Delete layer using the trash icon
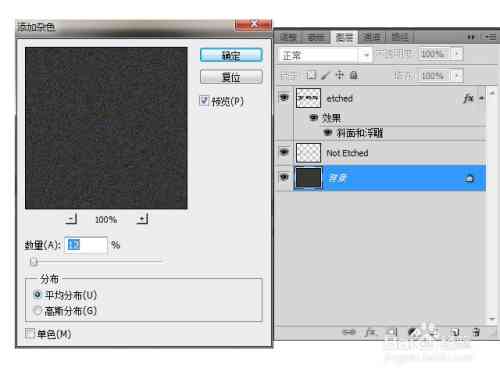 [476, 332]
